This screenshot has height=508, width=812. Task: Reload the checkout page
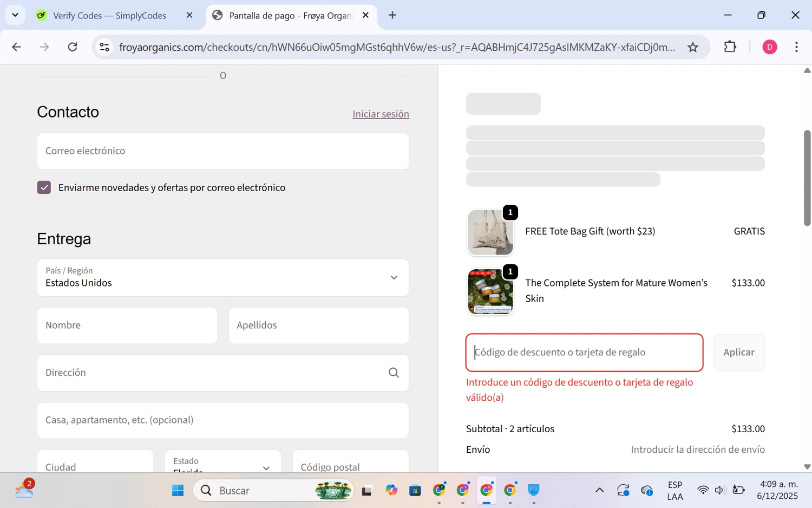pyautogui.click(x=73, y=47)
